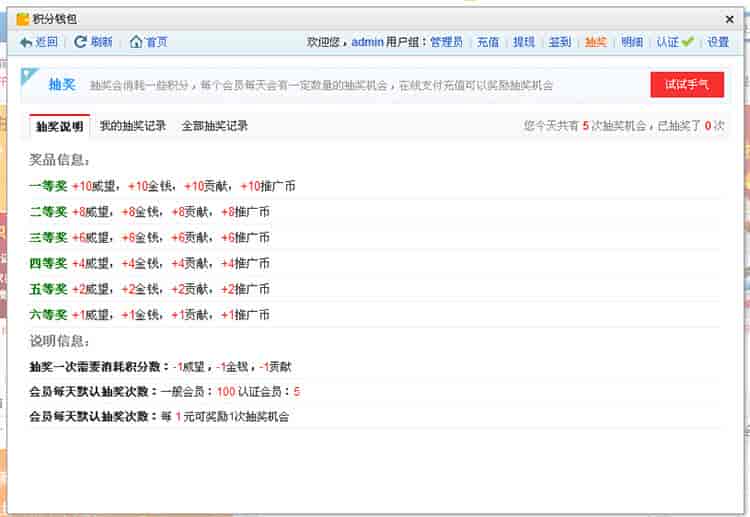
Task: Open the 充值 recharge link
Action: [x=487, y=42]
